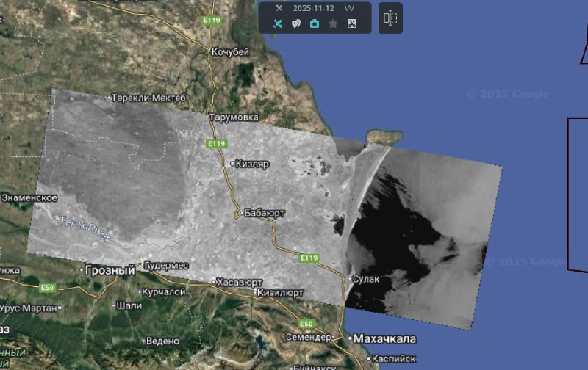
Task: Click the Кизляр town marker
Action: click(x=233, y=164)
